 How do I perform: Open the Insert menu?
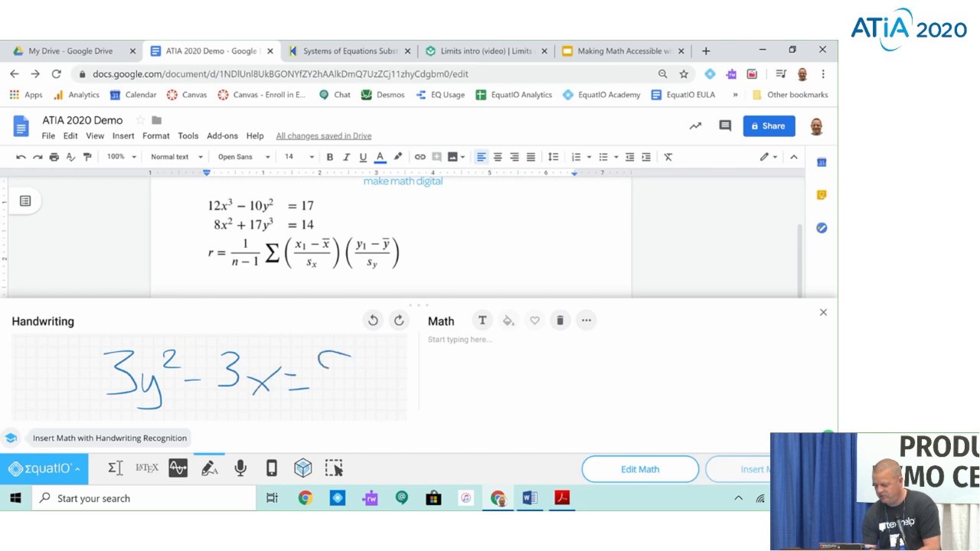coord(123,135)
